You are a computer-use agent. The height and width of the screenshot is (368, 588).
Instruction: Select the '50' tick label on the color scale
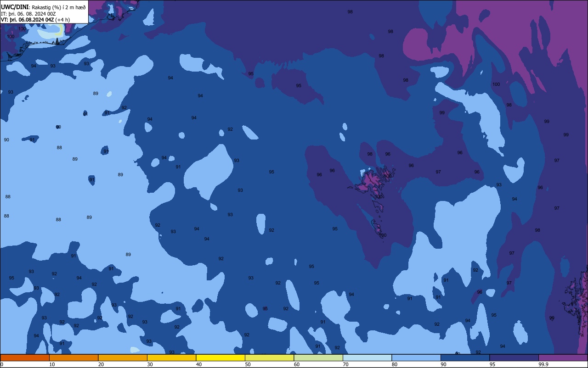coord(248,364)
